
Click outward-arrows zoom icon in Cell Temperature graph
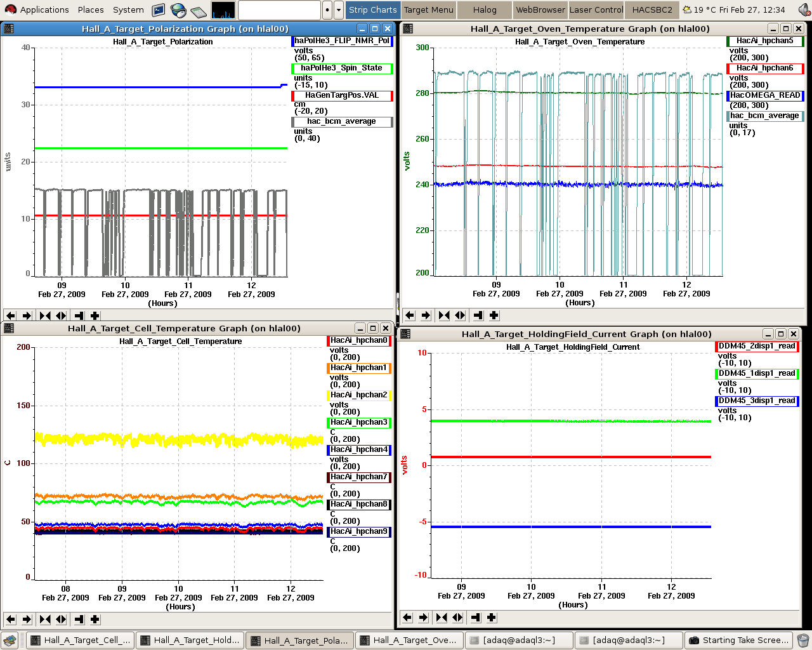(x=61, y=619)
